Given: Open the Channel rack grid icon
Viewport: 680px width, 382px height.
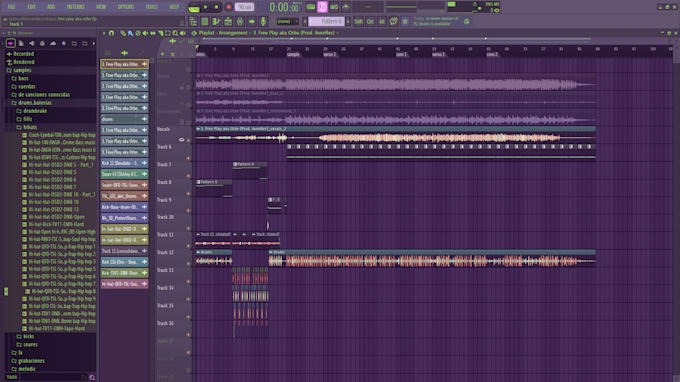Looking at the screenshot, I should point(205,21).
